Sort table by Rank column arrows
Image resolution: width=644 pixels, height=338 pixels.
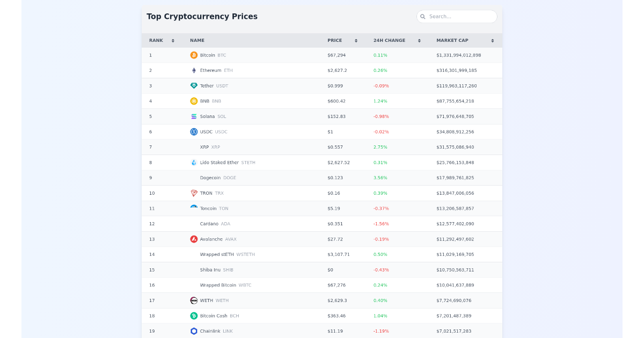[x=173, y=41]
